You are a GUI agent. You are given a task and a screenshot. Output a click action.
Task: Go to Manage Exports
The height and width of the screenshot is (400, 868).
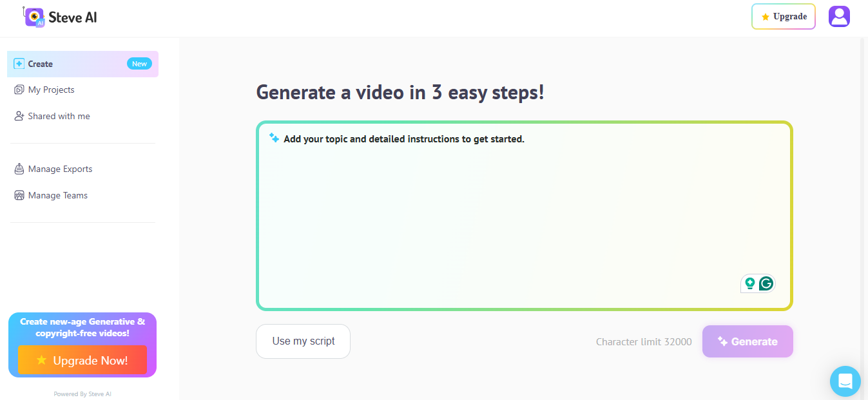[60, 169]
